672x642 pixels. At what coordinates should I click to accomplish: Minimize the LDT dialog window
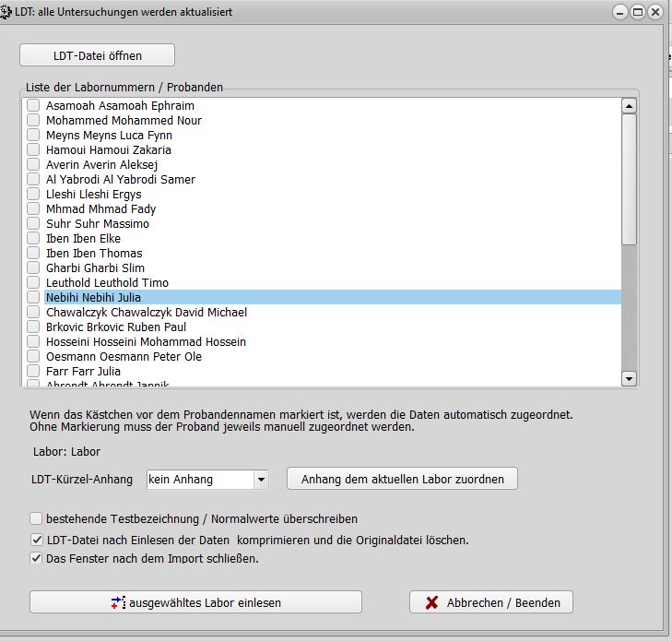coord(620,12)
